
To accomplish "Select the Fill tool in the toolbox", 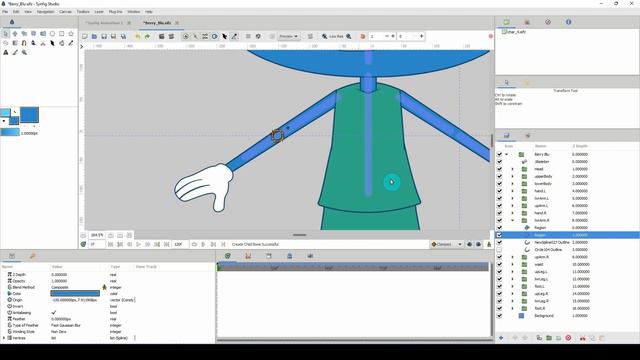I will point(62,43).
